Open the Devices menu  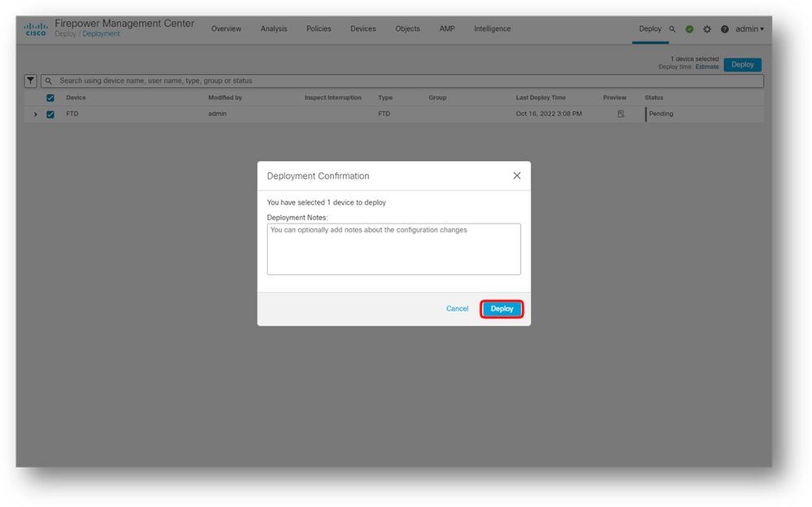pyautogui.click(x=363, y=29)
